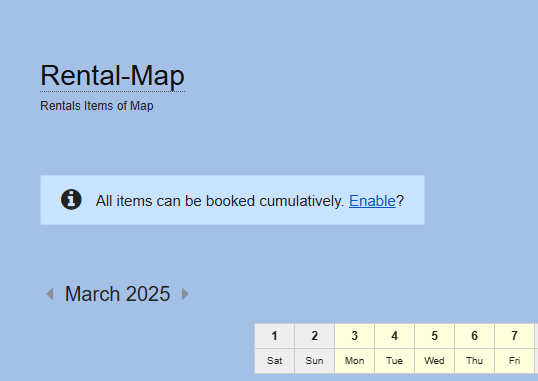Image resolution: width=538 pixels, height=381 pixels.
Task: Click the cumulative booking notice text
Action: point(220,201)
